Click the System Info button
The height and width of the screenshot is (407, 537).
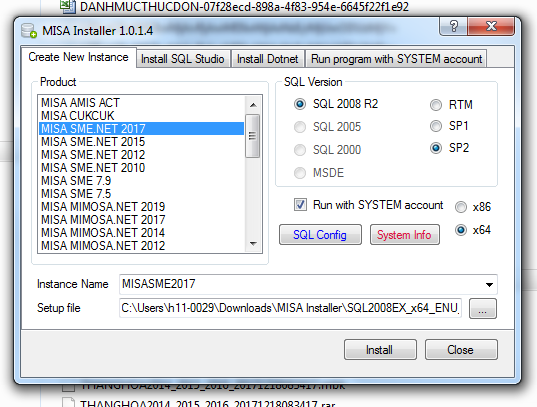coord(404,235)
